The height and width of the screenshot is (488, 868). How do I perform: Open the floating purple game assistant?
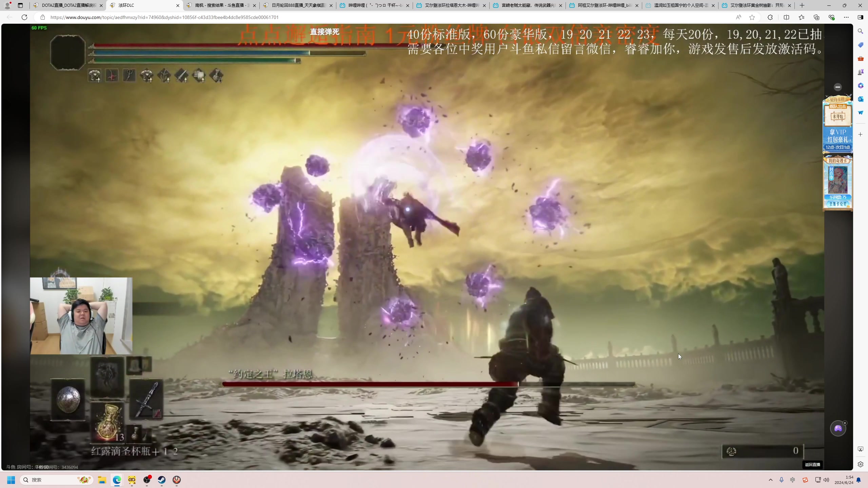[838, 429]
